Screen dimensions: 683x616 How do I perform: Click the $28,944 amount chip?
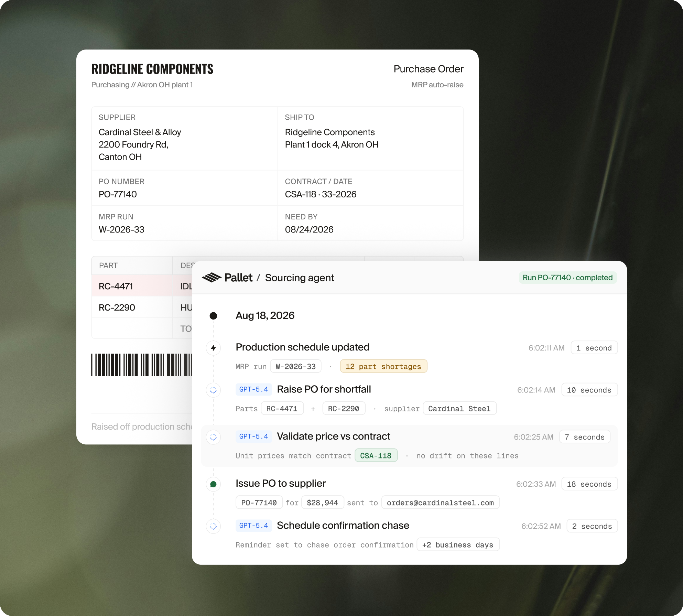(x=323, y=503)
